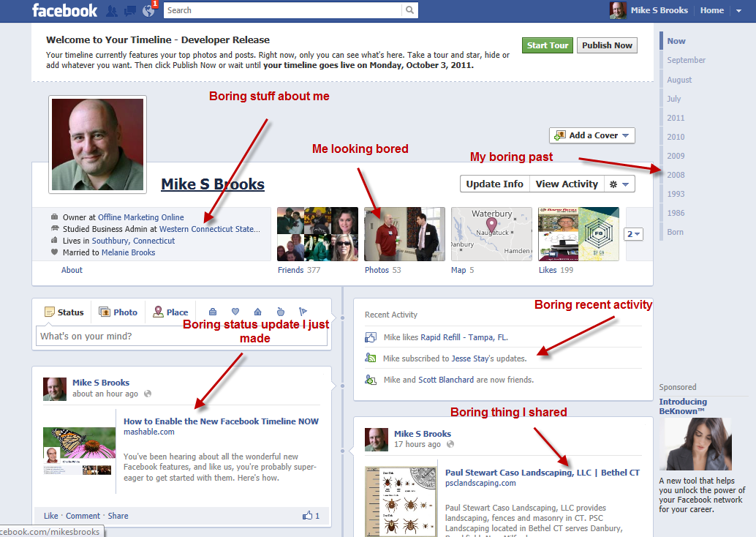Open Photos thumbnail

pyautogui.click(x=404, y=234)
